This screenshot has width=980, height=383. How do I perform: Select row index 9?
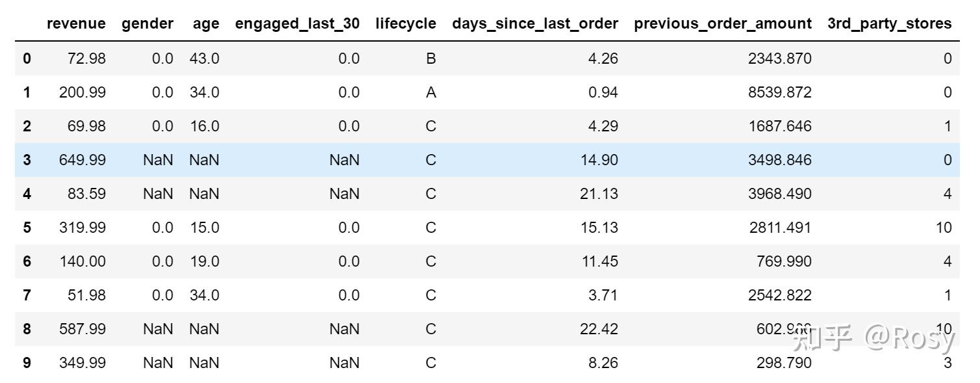tap(27, 363)
